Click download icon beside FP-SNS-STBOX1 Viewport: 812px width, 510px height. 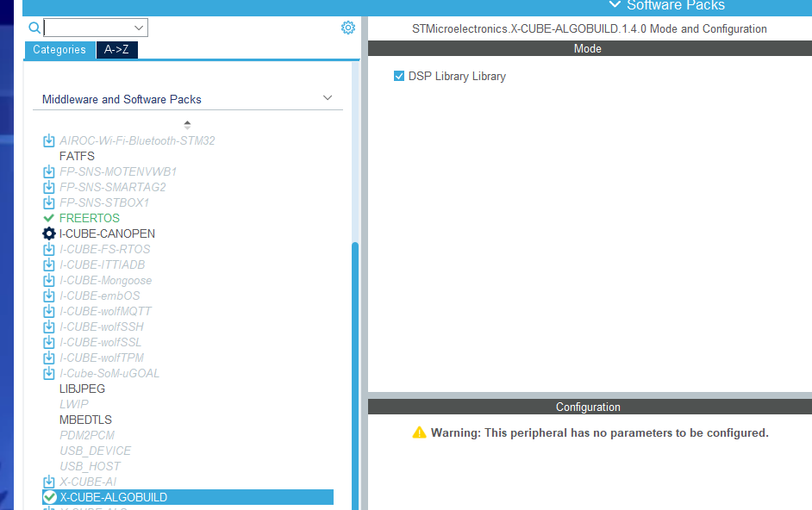click(48, 202)
